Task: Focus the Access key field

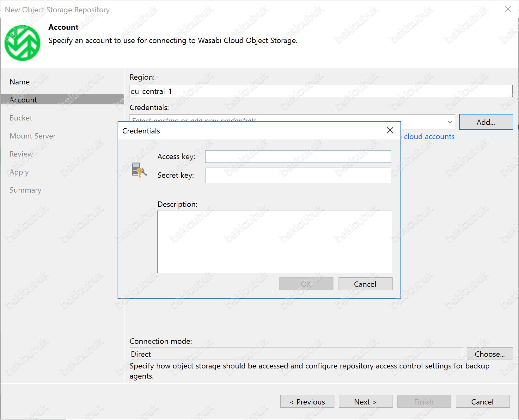Action: point(298,157)
